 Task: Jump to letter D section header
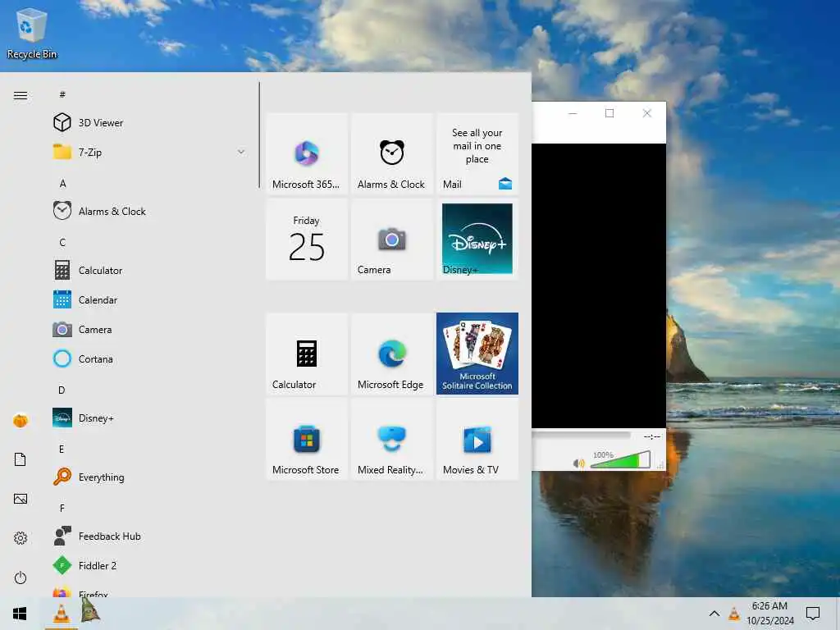click(x=62, y=390)
